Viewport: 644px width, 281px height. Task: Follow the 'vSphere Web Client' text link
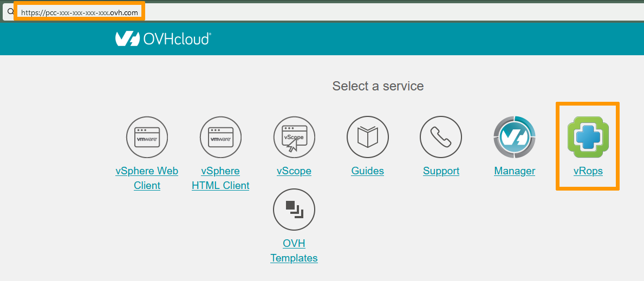[147, 178]
